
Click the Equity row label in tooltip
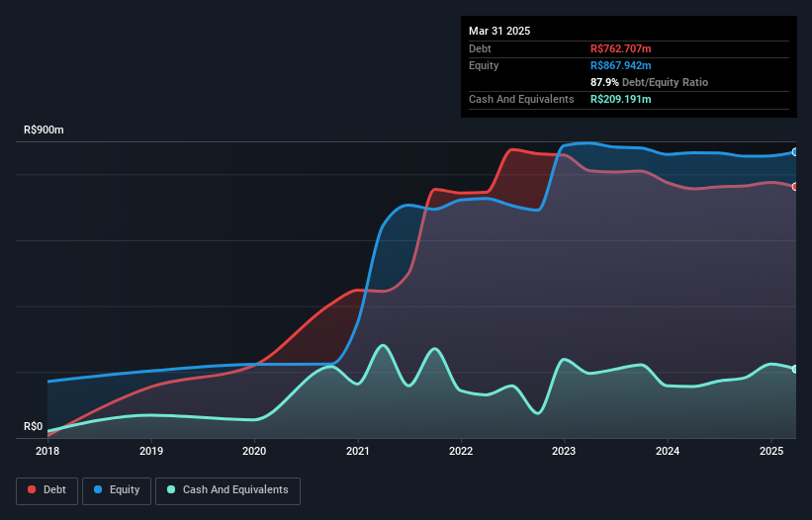click(484, 65)
